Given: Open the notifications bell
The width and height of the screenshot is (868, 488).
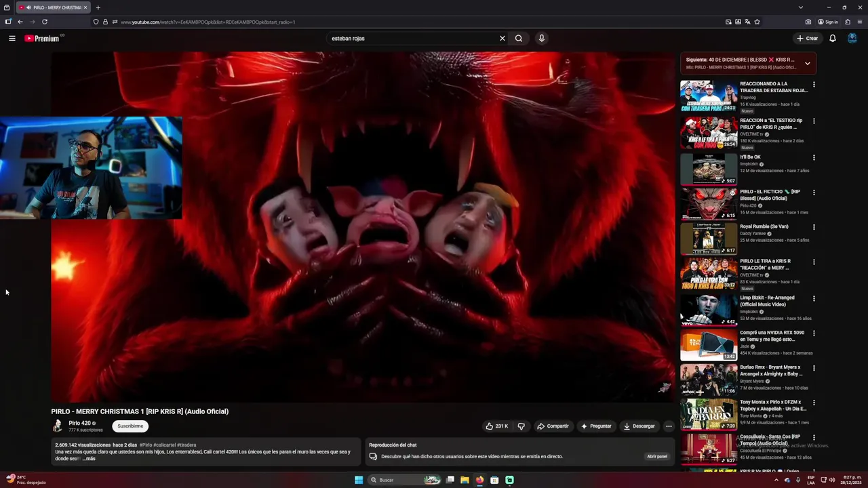Looking at the screenshot, I should [x=833, y=39].
